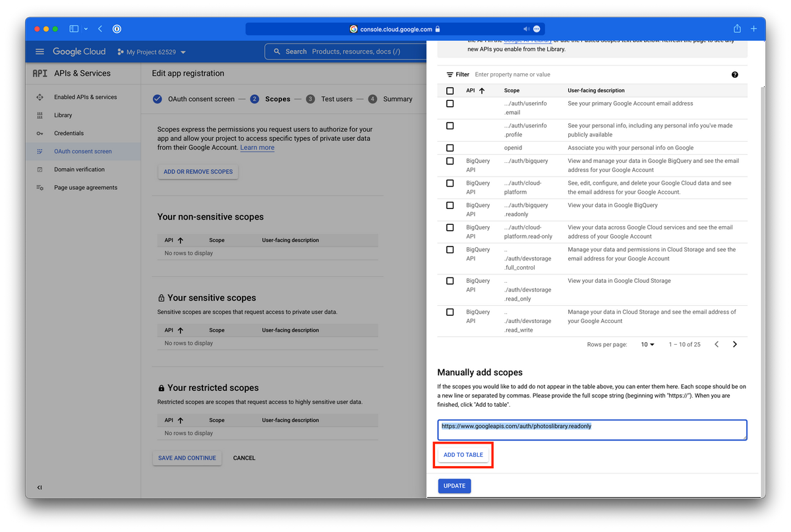Sort sensitive scopes by API arrow
791x532 pixels.
[x=181, y=330]
